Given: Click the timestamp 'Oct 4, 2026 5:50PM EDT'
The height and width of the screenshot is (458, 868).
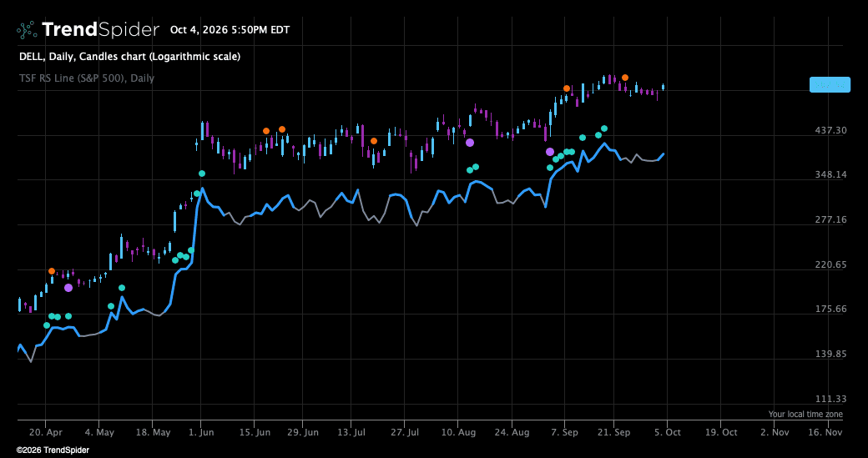Looking at the screenshot, I should tap(230, 30).
